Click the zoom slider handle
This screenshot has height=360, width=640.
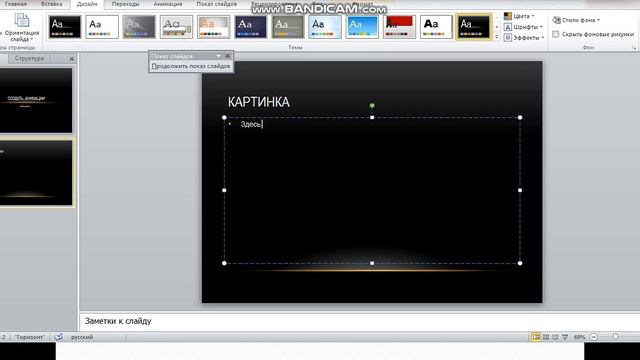tap(616, 337)
